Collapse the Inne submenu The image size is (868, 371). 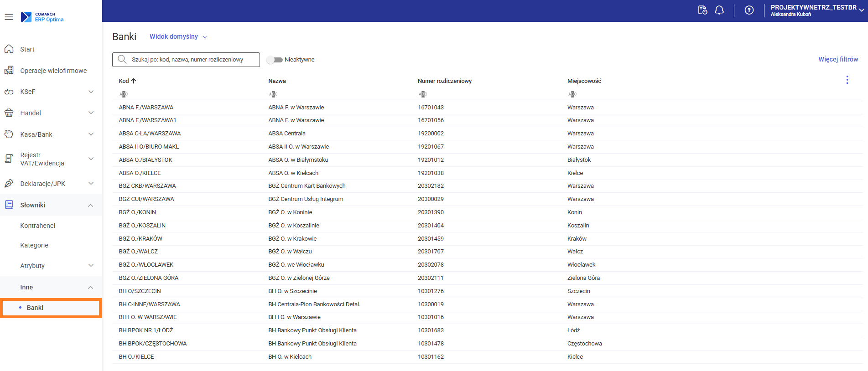[91, 287]
